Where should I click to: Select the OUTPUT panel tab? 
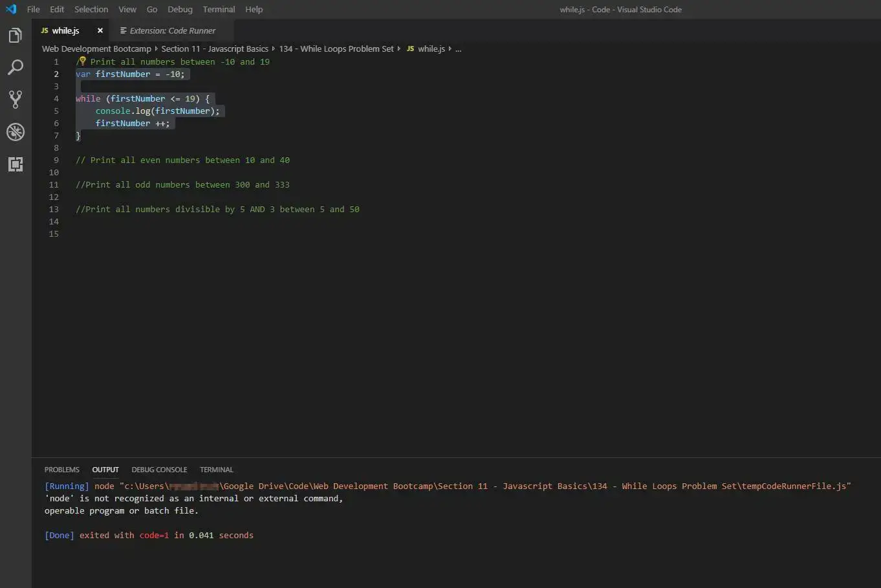click(105, 470)
